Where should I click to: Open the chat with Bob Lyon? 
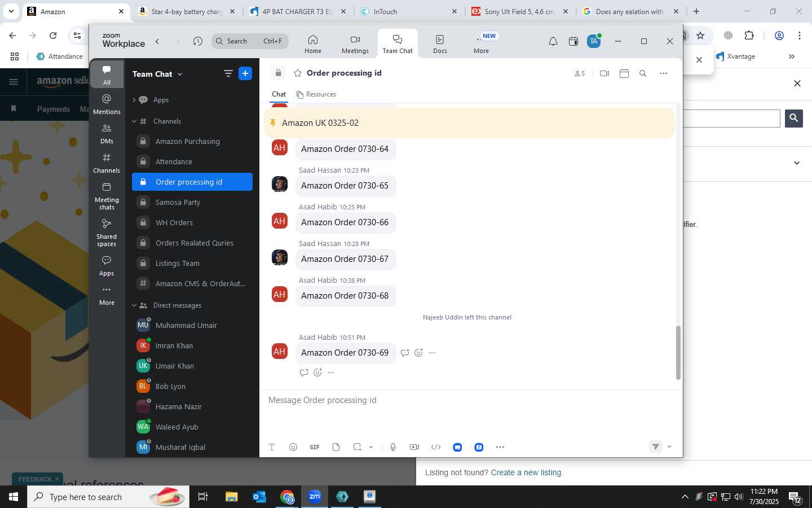tap(192, 386)
